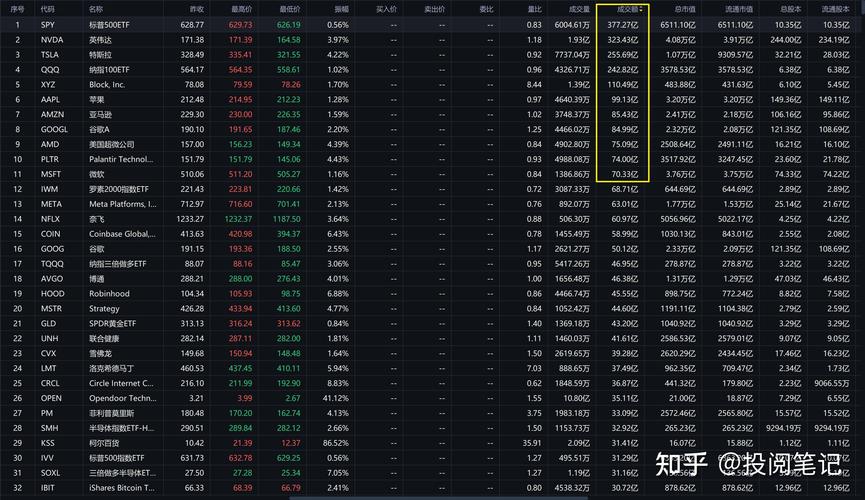This screenshot has width=865, height=500.
Task: Sort by 流通股本 column header
Action: click(836, 9)
